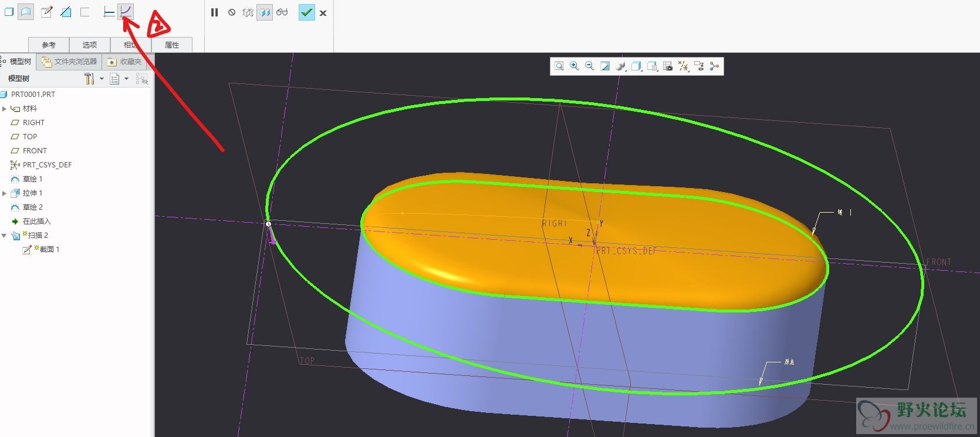Toggle the annotation display icon

pos(699,66)
